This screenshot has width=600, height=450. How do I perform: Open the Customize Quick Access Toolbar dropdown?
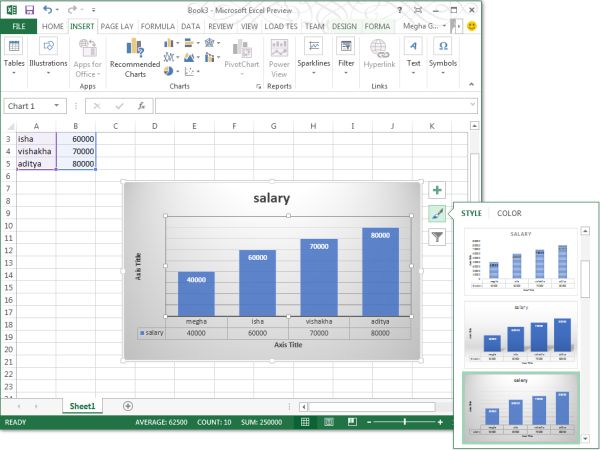click(94, 10)
